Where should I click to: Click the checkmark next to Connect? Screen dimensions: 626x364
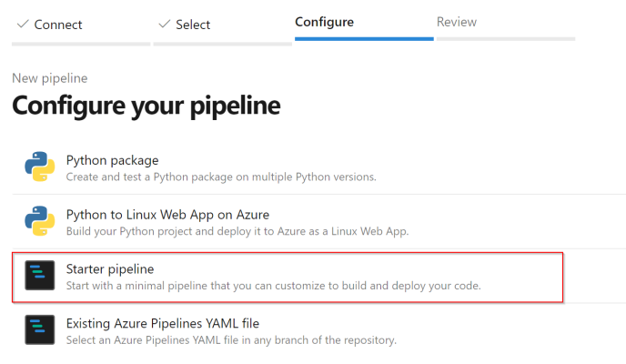coord(21,25)
